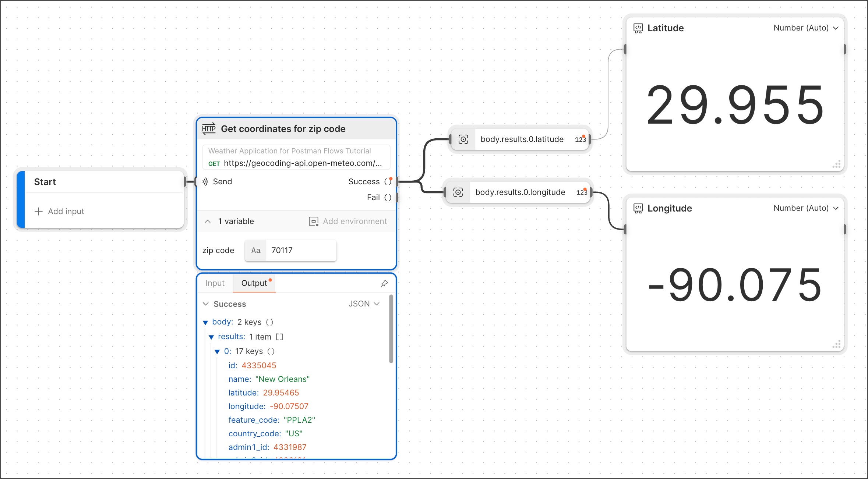Click the Latitude display block icon
This screenshot has width=868, height=479.
pos(638,28)
